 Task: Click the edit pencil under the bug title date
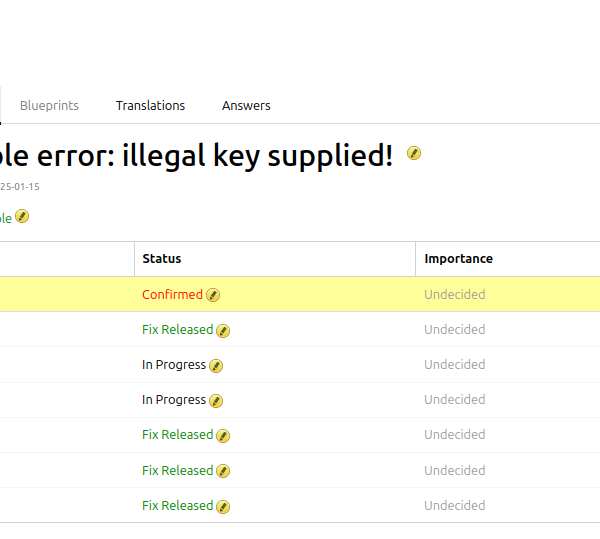pos(23,216)
